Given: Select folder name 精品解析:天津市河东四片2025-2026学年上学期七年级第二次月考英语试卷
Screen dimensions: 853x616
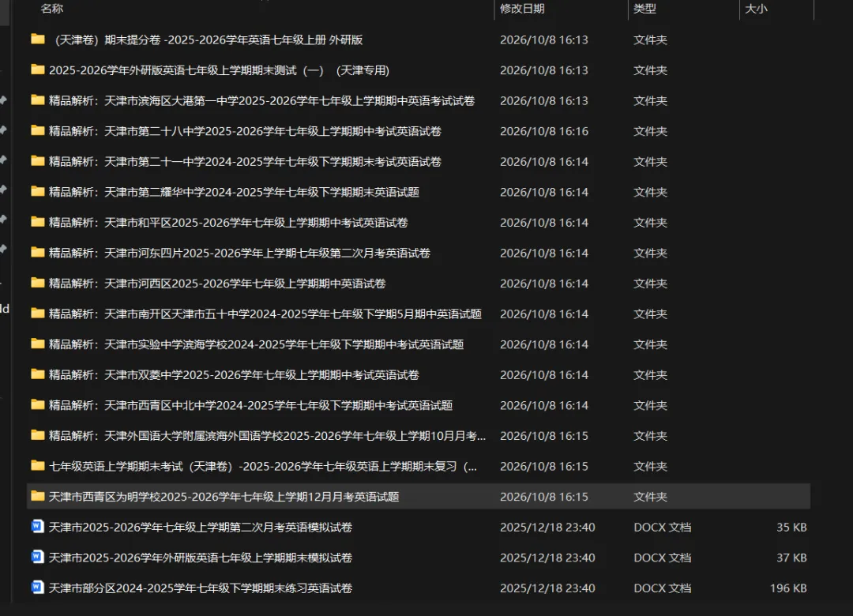Looking at the screenshot, I should coord(239,253).
